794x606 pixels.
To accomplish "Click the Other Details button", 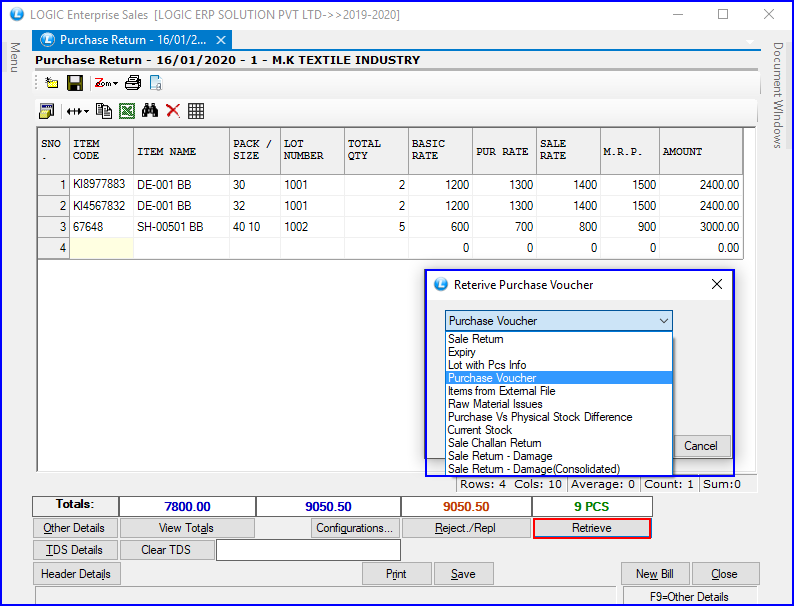I will (74, 528).
